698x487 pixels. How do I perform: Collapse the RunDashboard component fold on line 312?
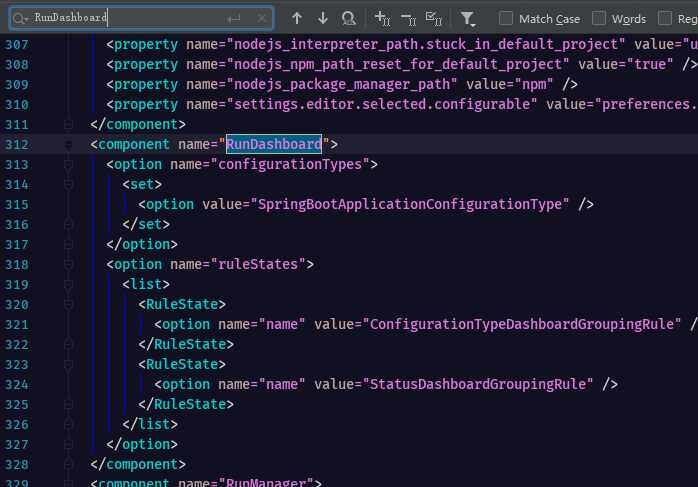[68, 144]
